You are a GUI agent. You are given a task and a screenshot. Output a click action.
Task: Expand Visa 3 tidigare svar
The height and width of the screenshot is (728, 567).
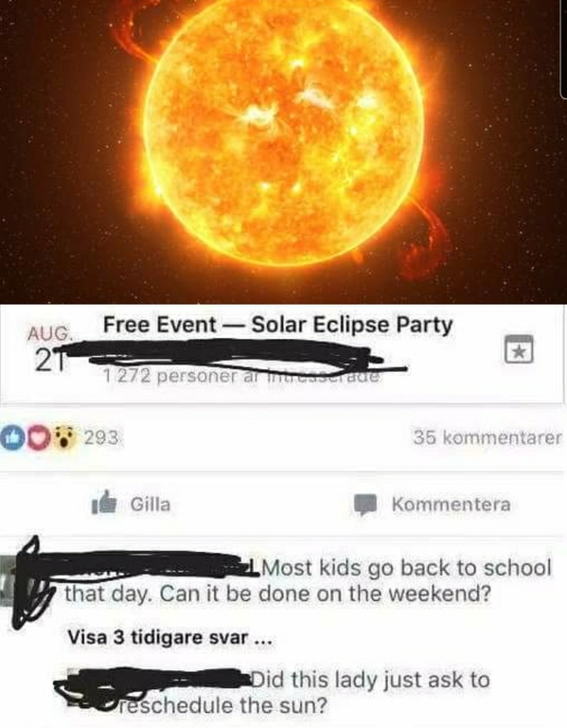pyautogui.click(x=169, y=637)
